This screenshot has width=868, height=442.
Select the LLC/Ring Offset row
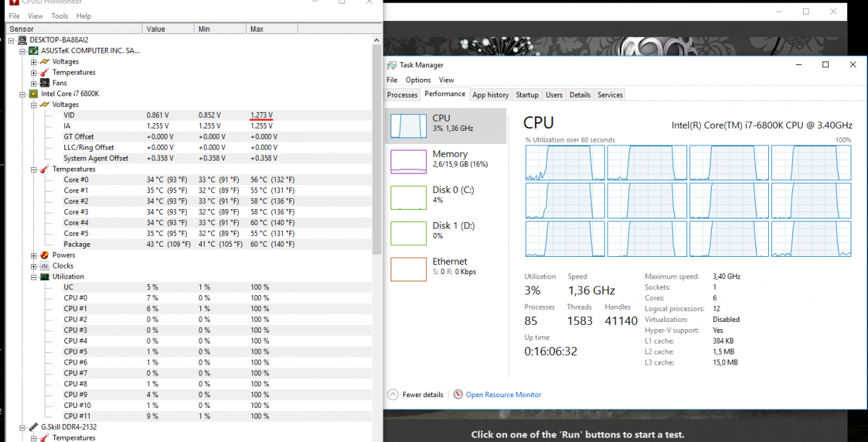189,148
